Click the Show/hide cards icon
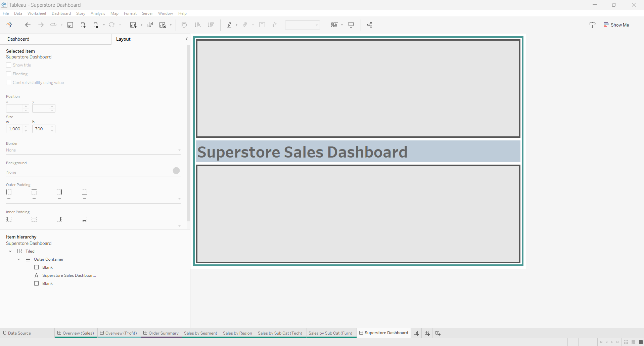644x346 pixels. coord(335,25)
